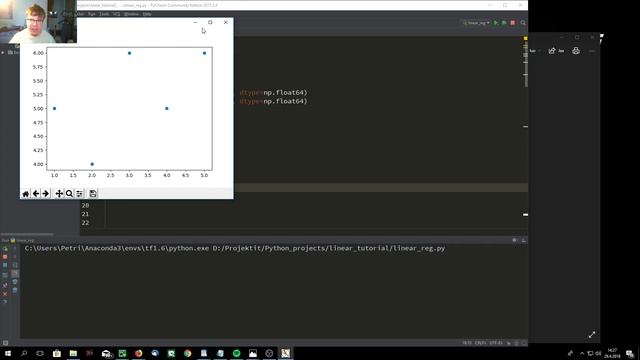Click the print icon in right dark window
Viewport: 640px width, 360px height.
pyautogui.click(x=576, y=51)
